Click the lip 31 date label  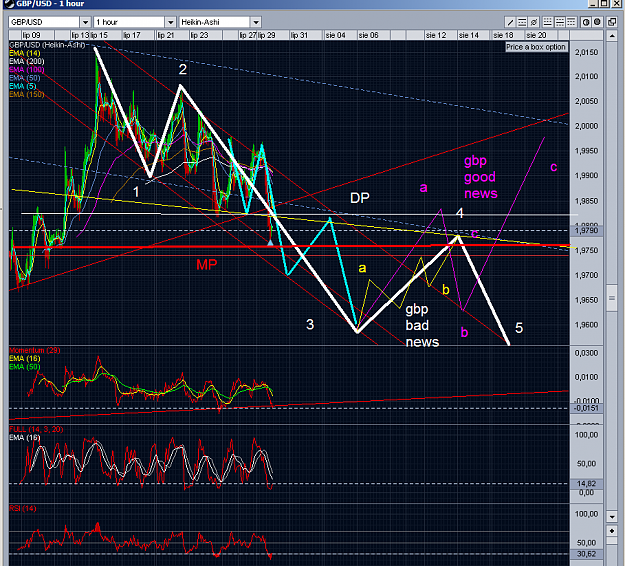(299, 35)
